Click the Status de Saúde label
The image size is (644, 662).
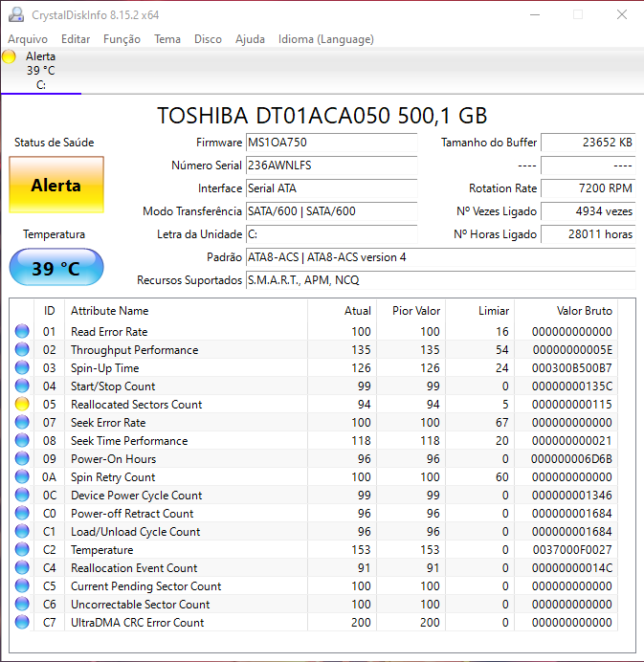[54, 143]
